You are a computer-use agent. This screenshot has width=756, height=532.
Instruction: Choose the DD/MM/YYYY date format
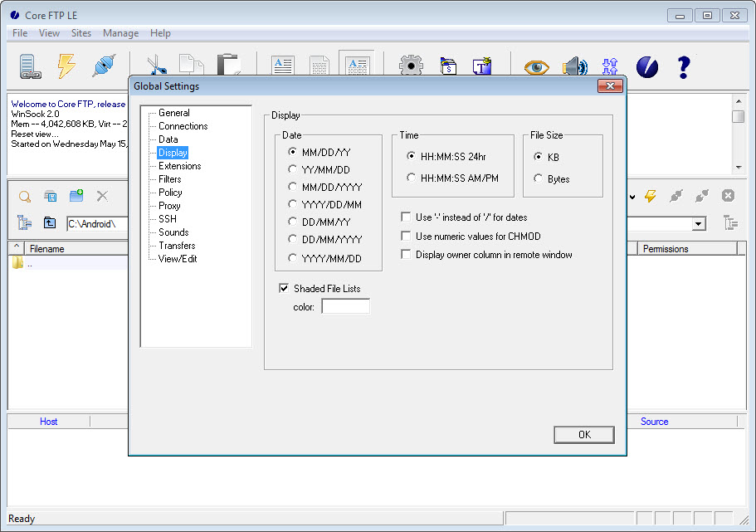tap(325, 239)
